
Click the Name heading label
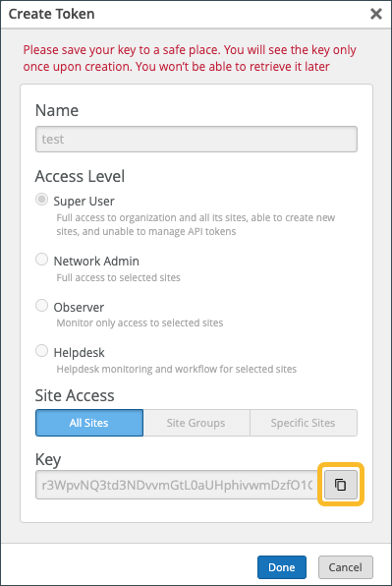pyautogui.click(x=57, y=111)
